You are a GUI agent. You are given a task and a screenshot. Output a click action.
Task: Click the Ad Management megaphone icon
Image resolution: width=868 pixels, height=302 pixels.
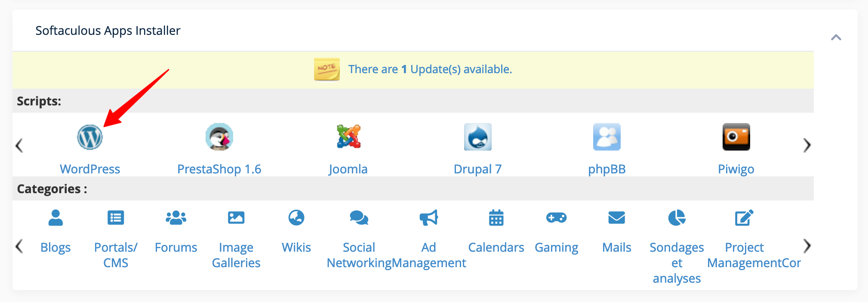point(429,218)
